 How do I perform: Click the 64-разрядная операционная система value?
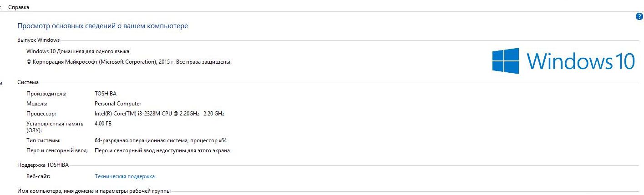point(161,140)
